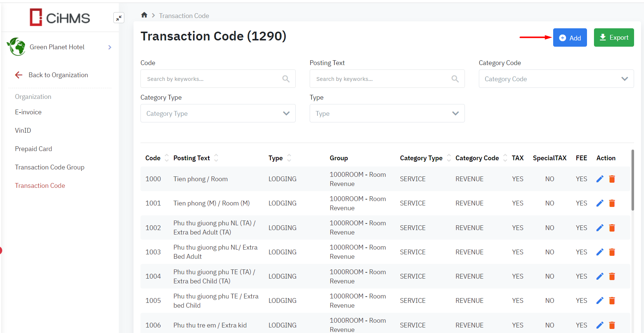The image size is (644, 333).
Task: Expand the Type dropdown filter
Action: point(387,113)
